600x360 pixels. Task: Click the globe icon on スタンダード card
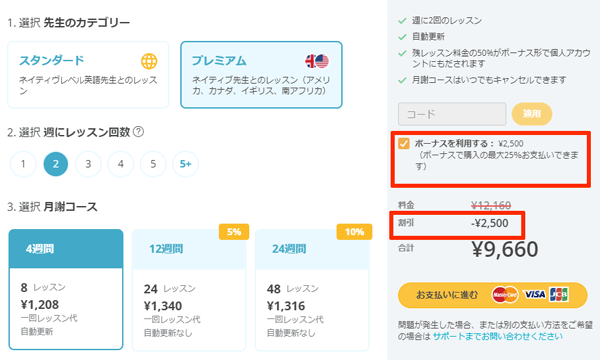click(149, 61)
